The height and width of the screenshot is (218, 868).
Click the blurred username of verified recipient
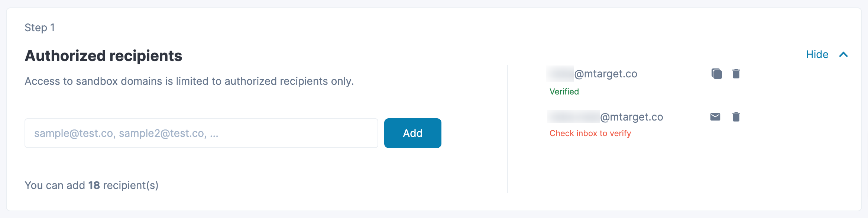coord(560,74)
